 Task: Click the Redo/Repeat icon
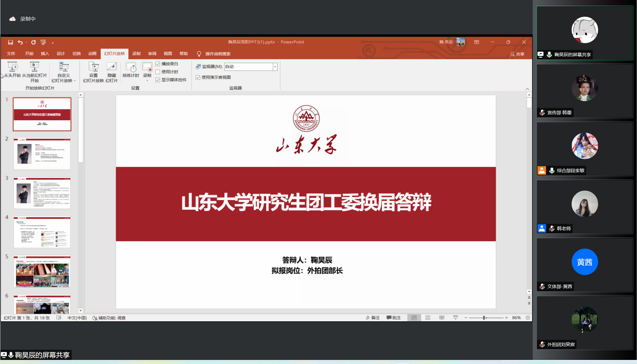(34, 42)
